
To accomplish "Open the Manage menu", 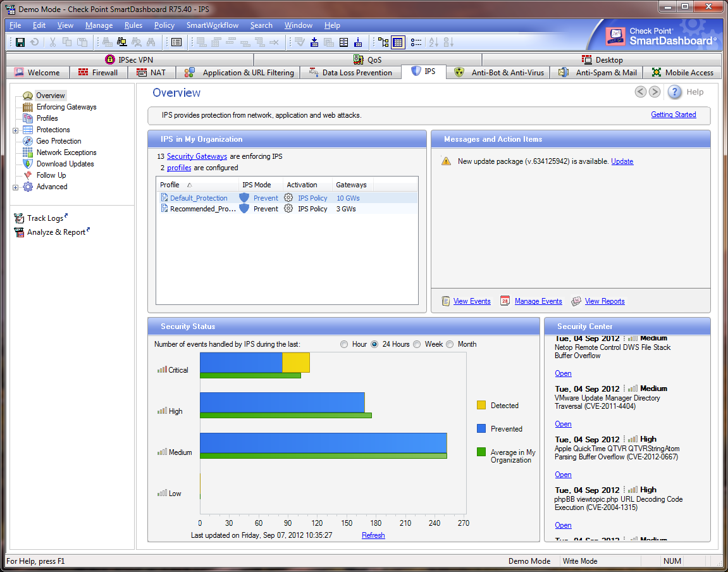I will pos(99,25).
